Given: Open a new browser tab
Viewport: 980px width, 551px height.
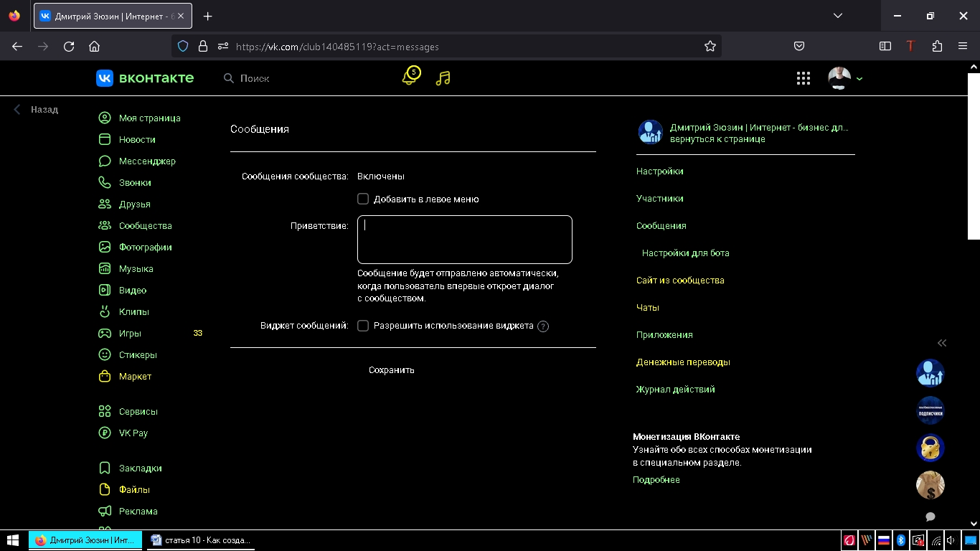Looking at the screenshot, I should [x=208, y=16].
